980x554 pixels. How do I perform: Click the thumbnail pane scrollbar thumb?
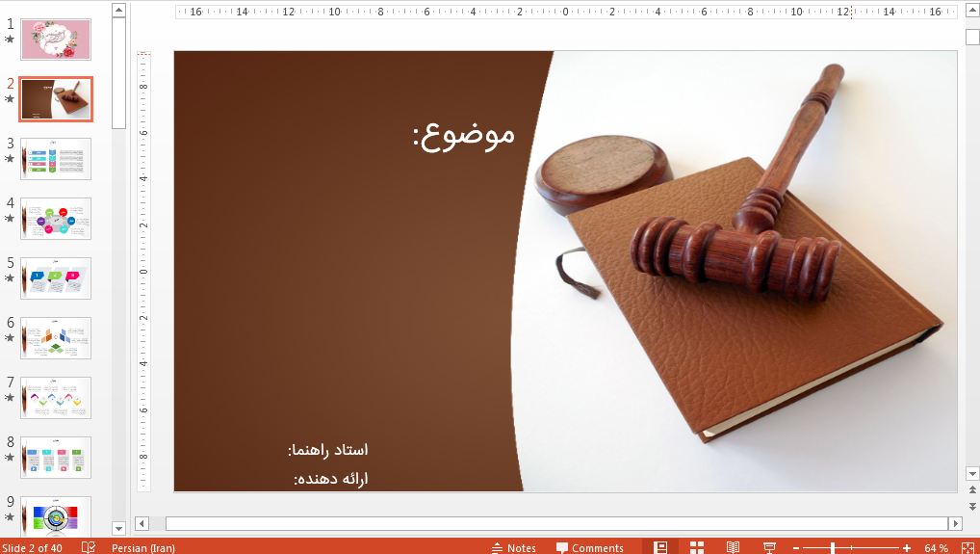(118, 72)
